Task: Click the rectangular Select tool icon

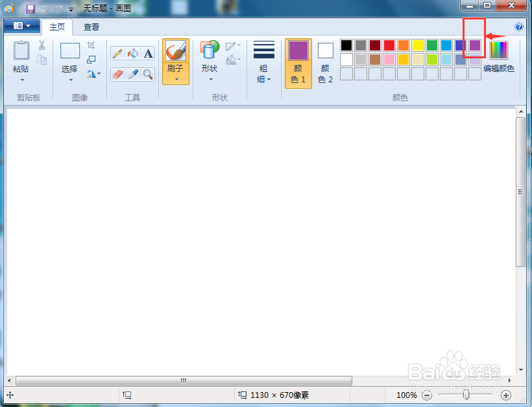Action: (70, 51)
